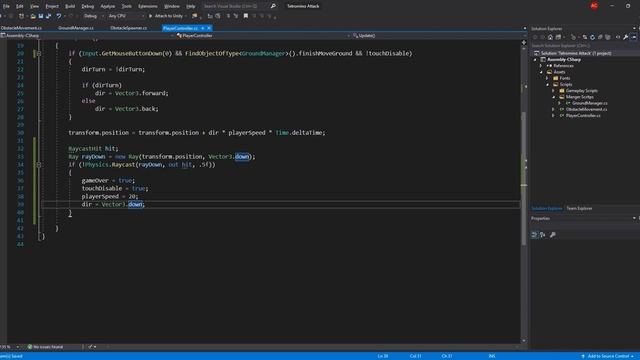The width and height of the screenshot is (640, 360).
Task: Click the Collapse All icon in Solution Explorer
Action: 600,37
